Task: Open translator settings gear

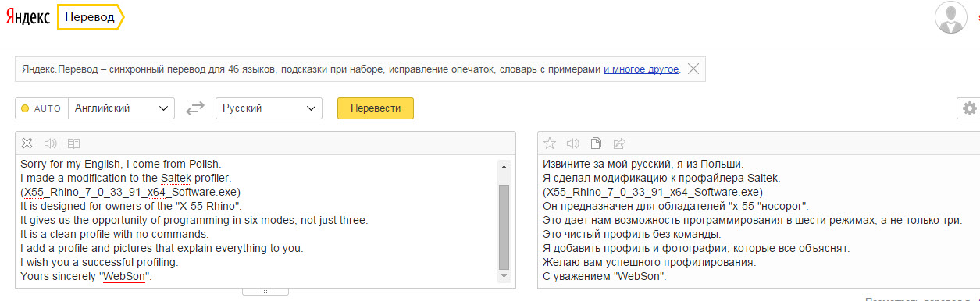Action: coord(970,108)
